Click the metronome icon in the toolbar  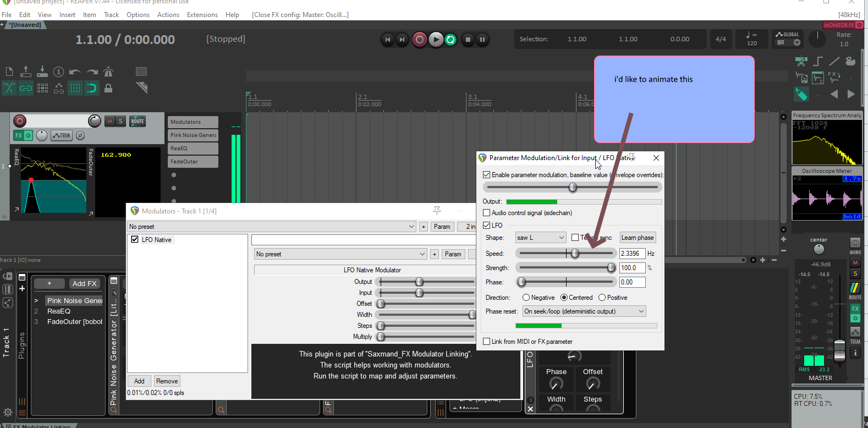coord(108,72)
